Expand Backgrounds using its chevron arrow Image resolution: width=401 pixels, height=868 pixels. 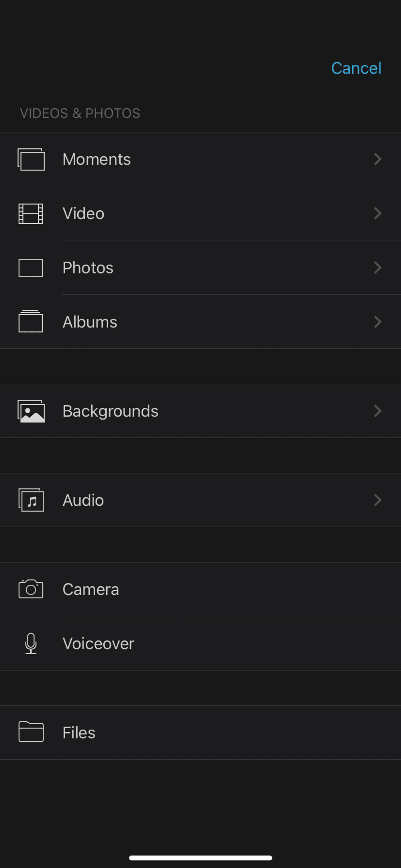(x=378, y=411)
